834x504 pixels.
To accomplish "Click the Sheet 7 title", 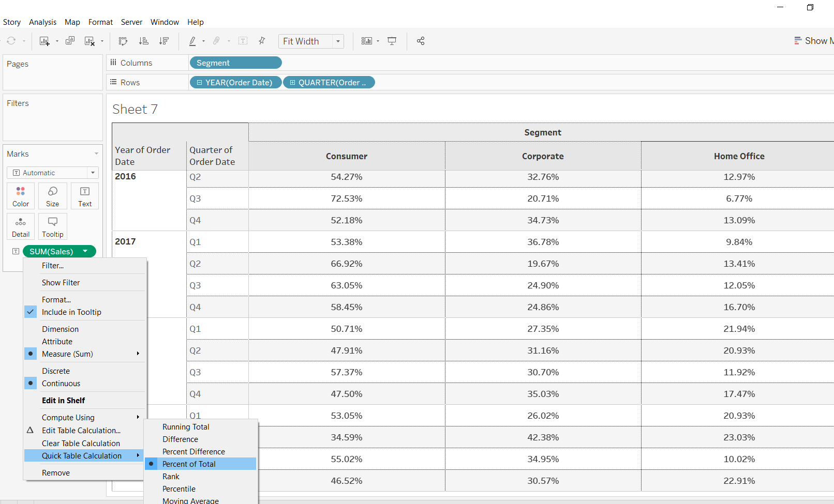I will pyautogui.click(x=135, y=109).
